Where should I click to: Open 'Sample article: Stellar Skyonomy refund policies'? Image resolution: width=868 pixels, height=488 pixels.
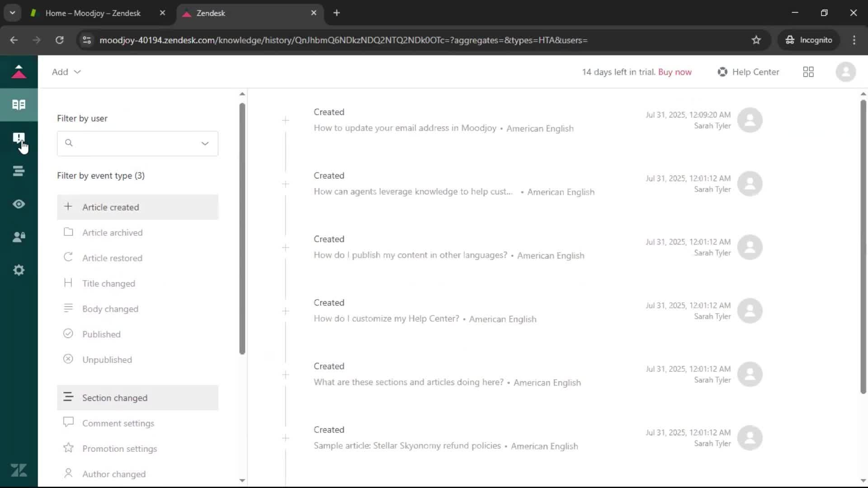(407, 446)
